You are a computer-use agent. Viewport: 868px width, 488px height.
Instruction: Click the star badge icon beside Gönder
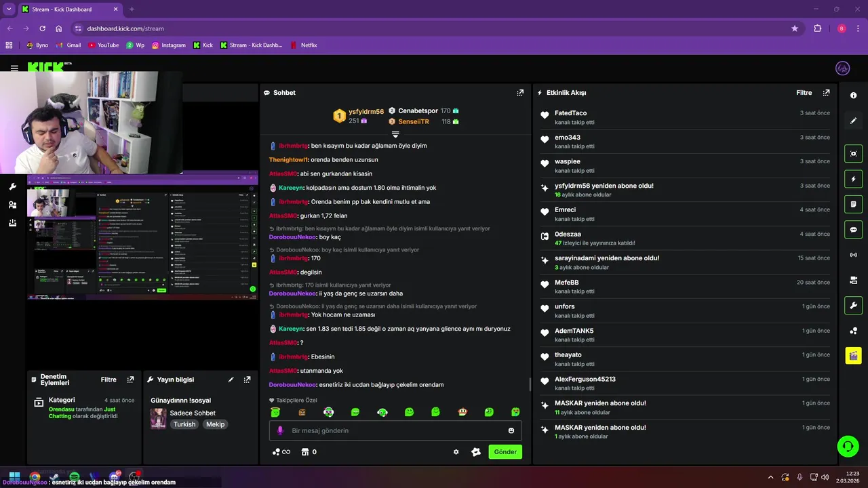476,452
